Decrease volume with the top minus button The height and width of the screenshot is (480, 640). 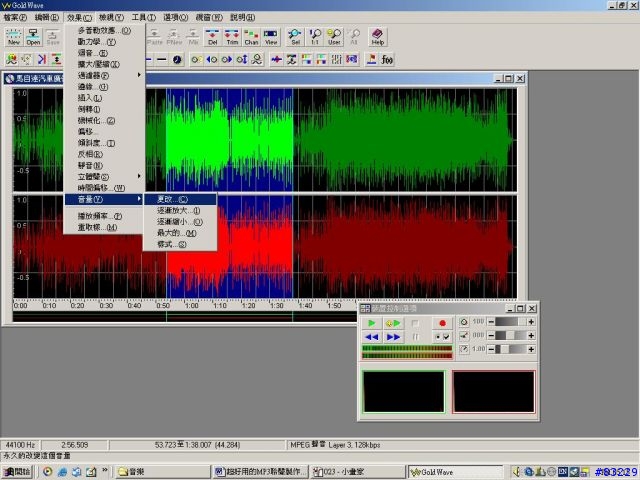pos(491,322)
